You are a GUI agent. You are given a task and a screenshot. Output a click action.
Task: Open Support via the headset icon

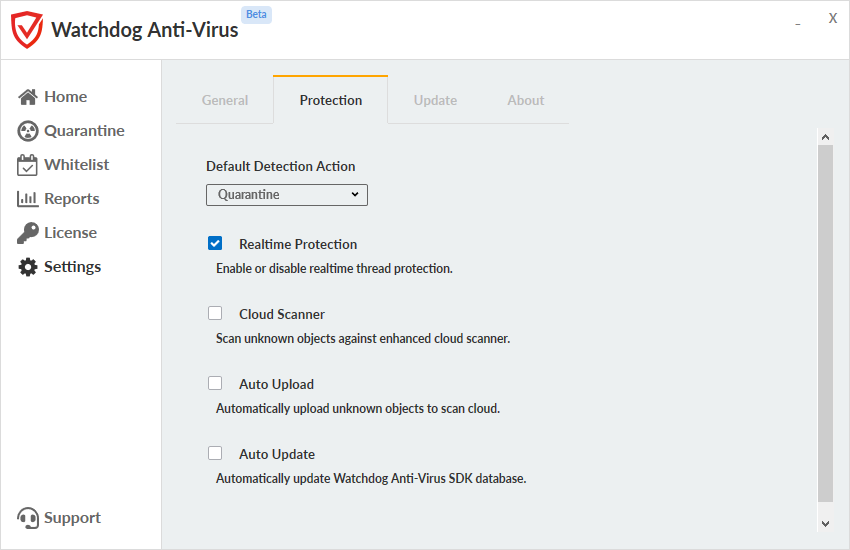tap(28, 518)
